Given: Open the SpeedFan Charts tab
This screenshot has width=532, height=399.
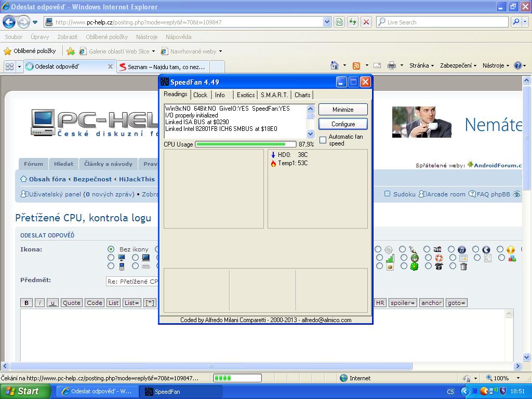Looking at the screenshot, I should click(302, 95).
